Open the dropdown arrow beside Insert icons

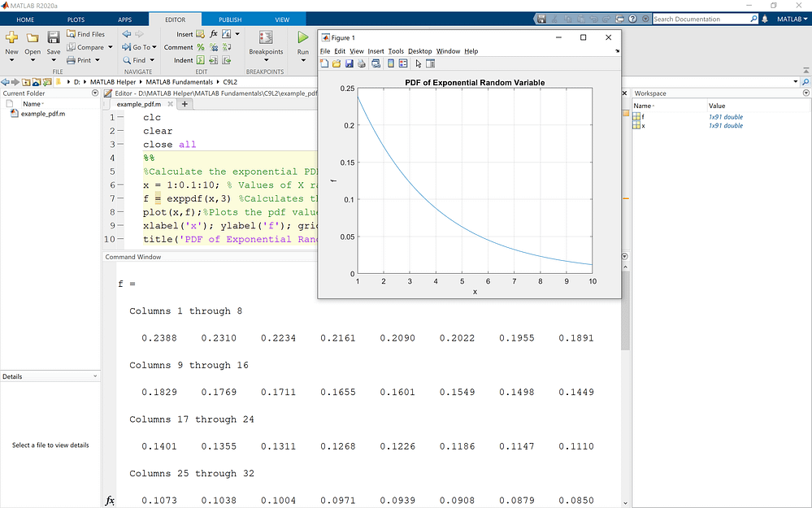pos(237,34)
